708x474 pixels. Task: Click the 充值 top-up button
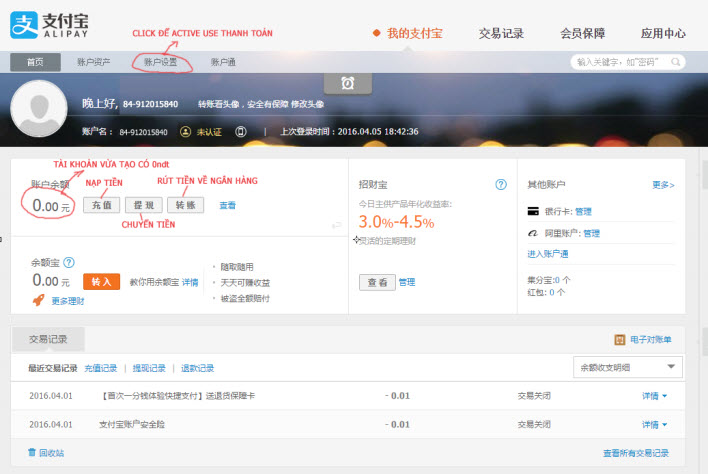(x=102, y=205)
